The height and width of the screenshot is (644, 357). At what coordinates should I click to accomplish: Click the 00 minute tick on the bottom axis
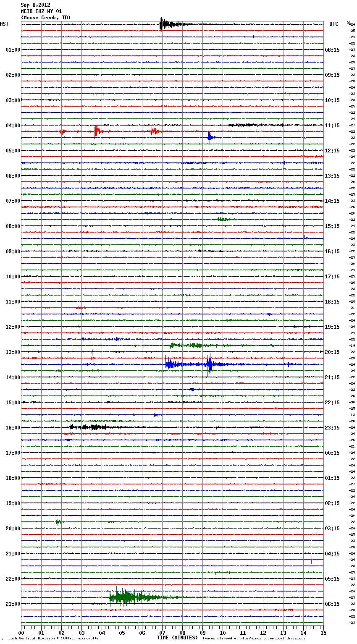pyautogui.click(x=21, y=633)
